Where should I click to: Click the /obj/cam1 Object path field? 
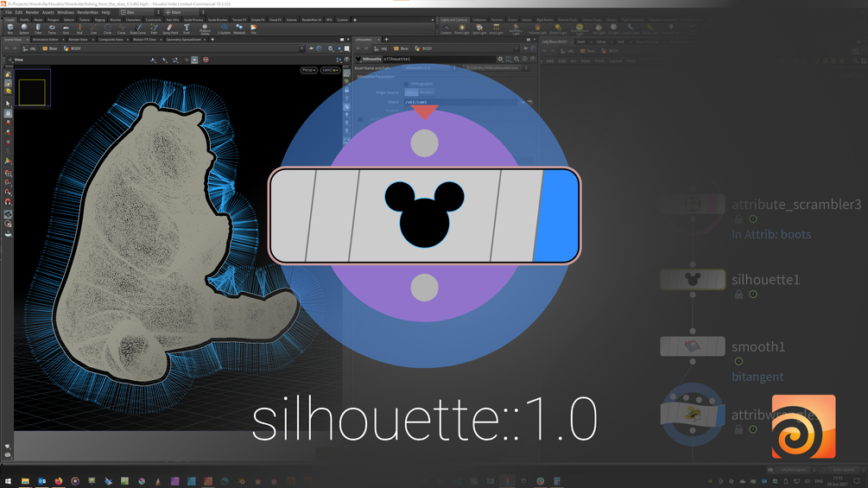tap(460, 102)
